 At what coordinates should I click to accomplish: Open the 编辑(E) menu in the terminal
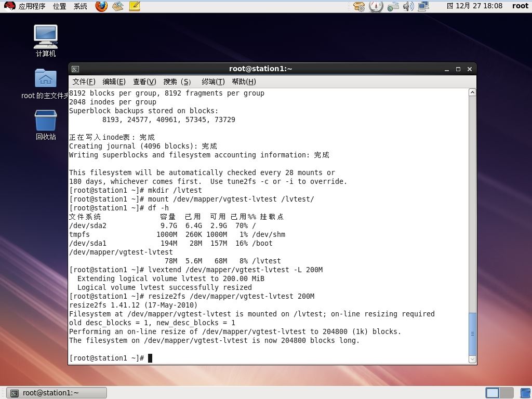click(114, 82)
